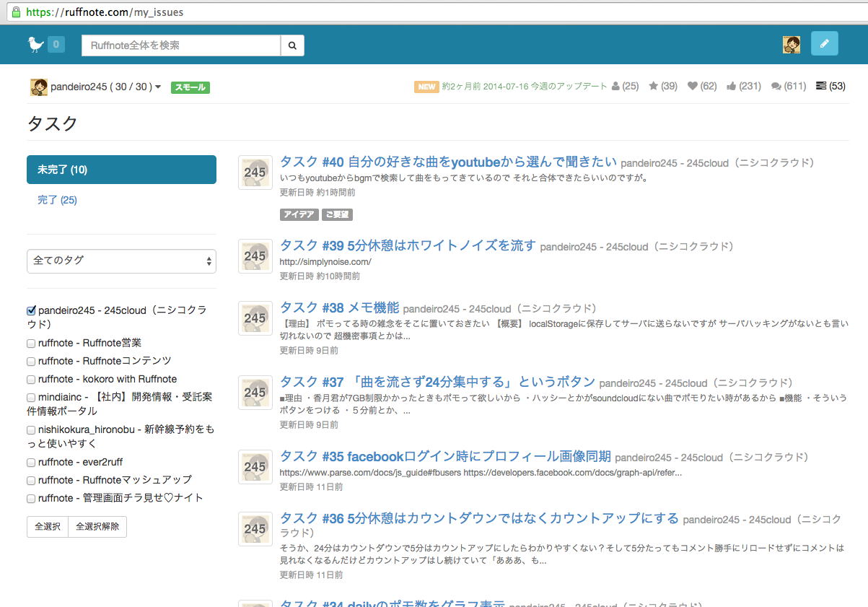Click the 全選択 button

[48, 526]
